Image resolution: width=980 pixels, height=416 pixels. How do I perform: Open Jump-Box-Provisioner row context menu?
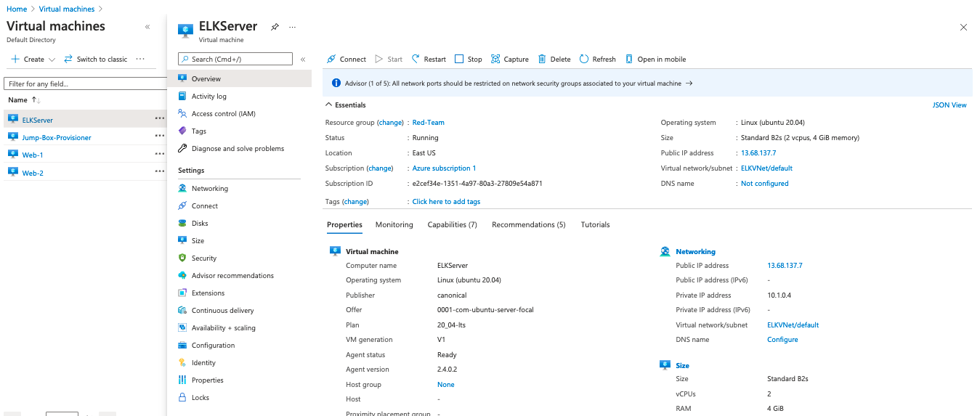point(159,136)
